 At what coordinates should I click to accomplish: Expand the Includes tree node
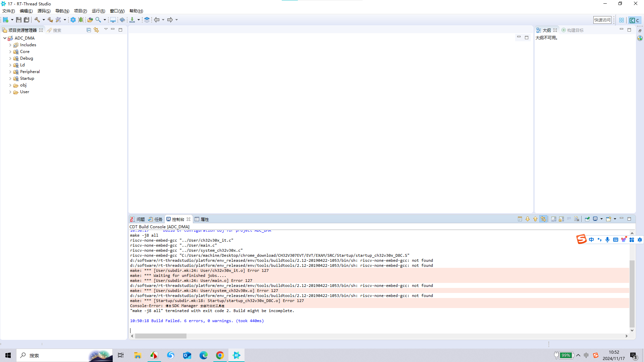(10, 45)
